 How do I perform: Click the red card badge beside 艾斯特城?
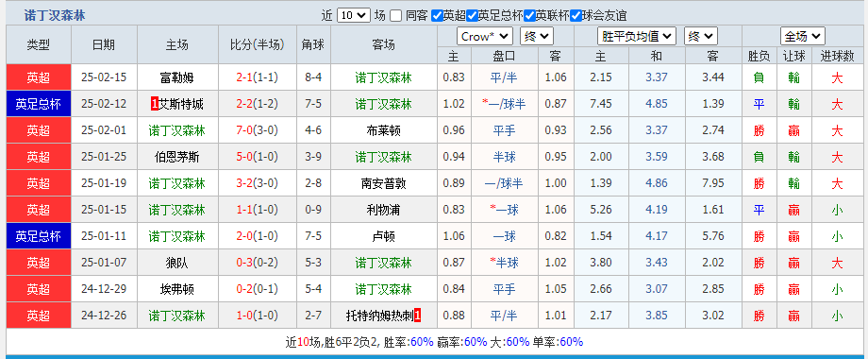154,104
